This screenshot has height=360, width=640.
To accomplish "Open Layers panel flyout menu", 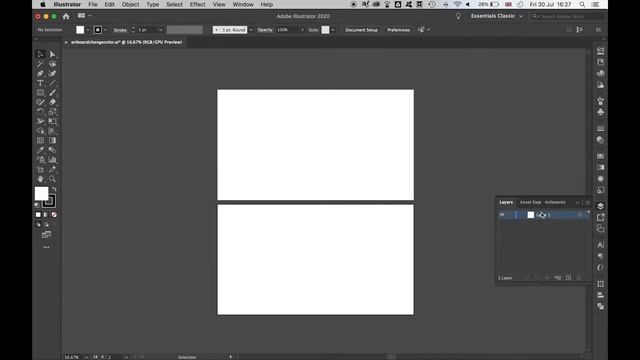I will (x=588, y=202).
